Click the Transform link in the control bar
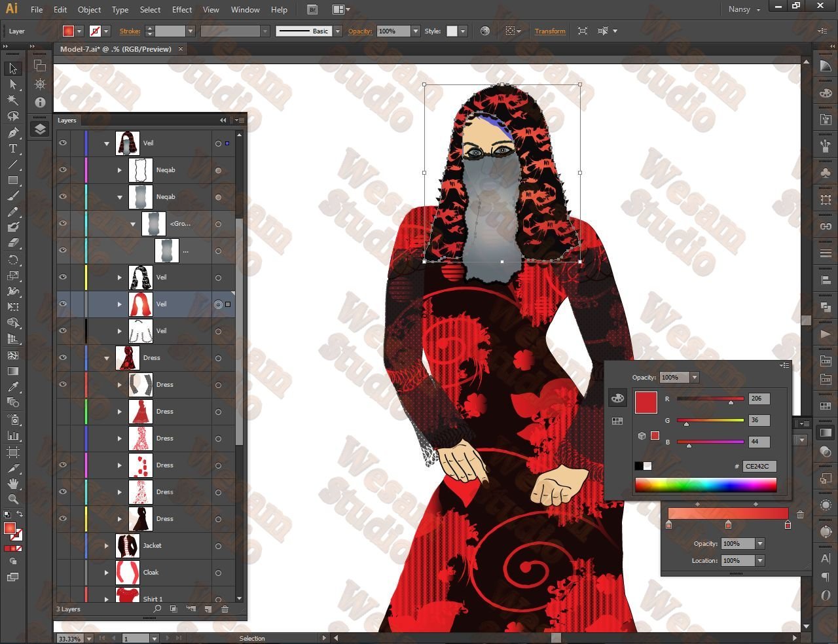 click(x=550, y=31)
